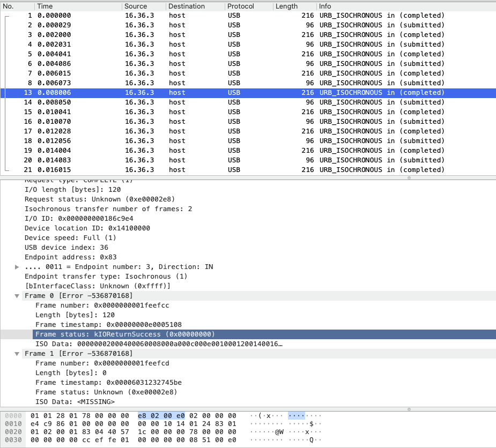The width and height of the screenshot is (496, 448).
Task: Collapse the Frame 0 tree section
Action: [17, 296]
